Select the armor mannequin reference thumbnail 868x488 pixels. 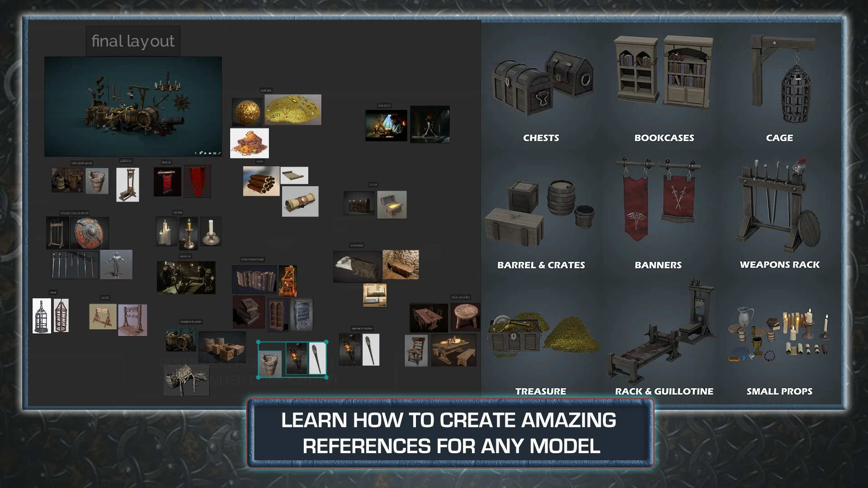tap(117, 265)
